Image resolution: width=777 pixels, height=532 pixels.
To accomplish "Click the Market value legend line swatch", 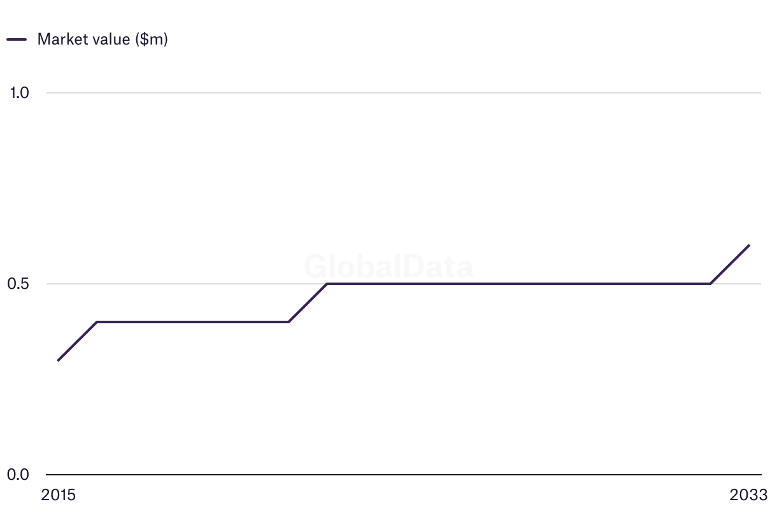I will click(x=17, y=39).
